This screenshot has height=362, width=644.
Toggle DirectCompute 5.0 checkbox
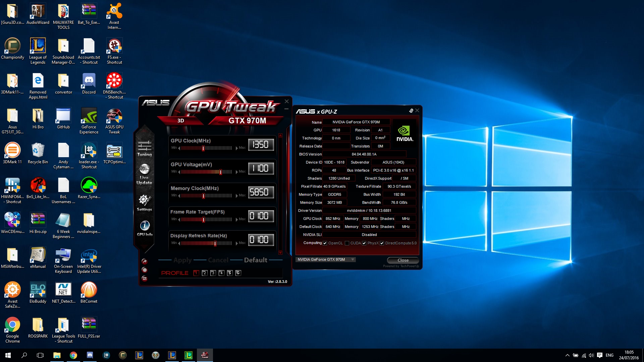point(382,243)
